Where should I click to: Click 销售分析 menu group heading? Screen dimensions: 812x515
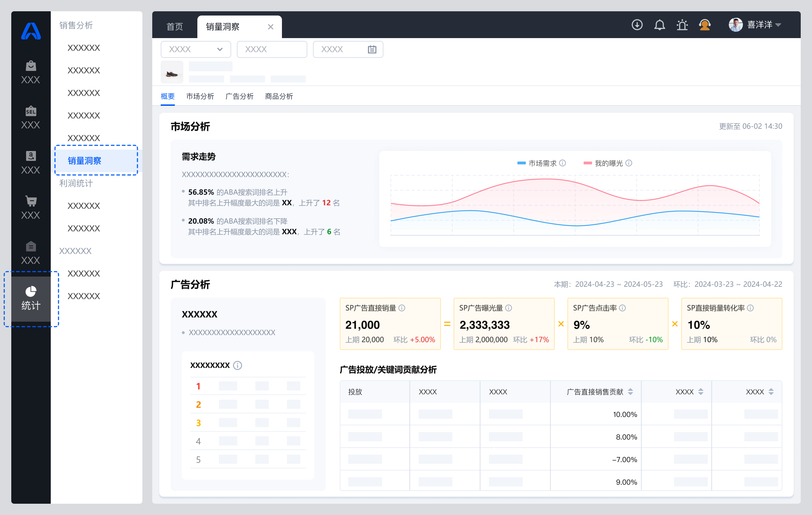76,25
